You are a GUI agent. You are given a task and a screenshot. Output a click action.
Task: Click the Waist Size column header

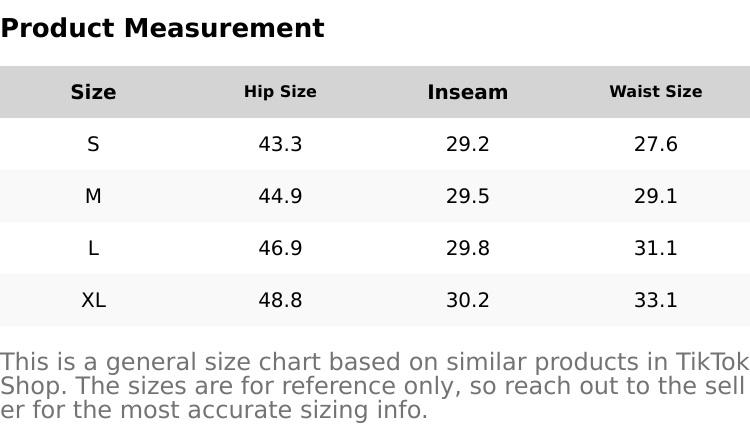(655, 92)
